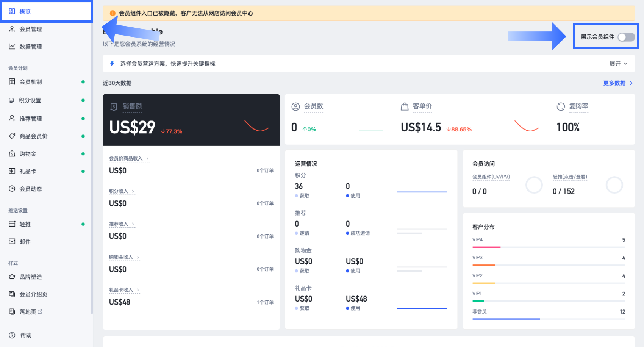The width and height of the screenshot is (644, 347).
Task: Click the 礼品卡 usage progress bar
Action: coord(422,308)
